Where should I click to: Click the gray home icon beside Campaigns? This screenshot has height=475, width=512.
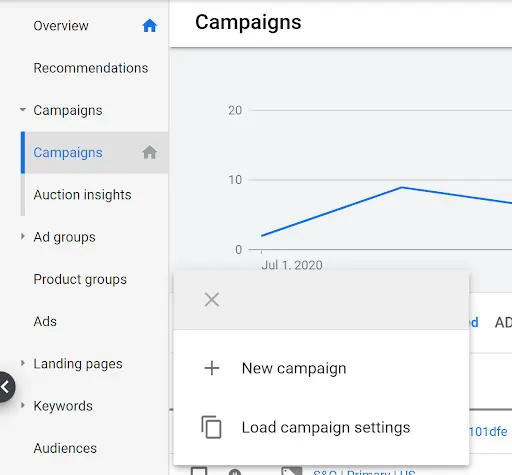(149, 153)
